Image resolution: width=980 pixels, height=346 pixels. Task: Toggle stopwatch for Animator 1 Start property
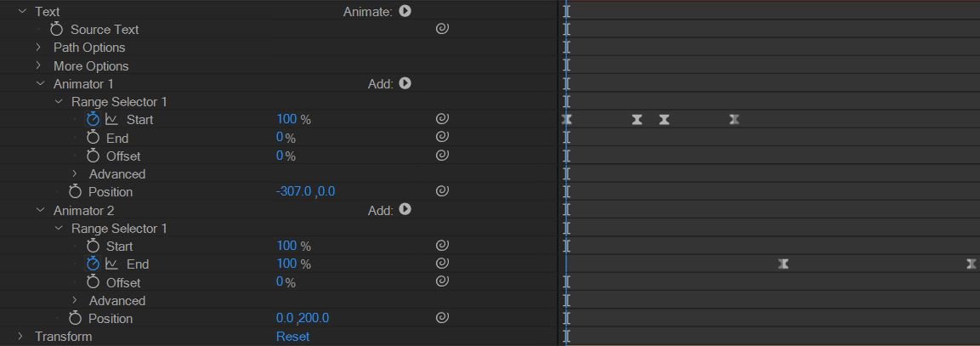(93, 119)
